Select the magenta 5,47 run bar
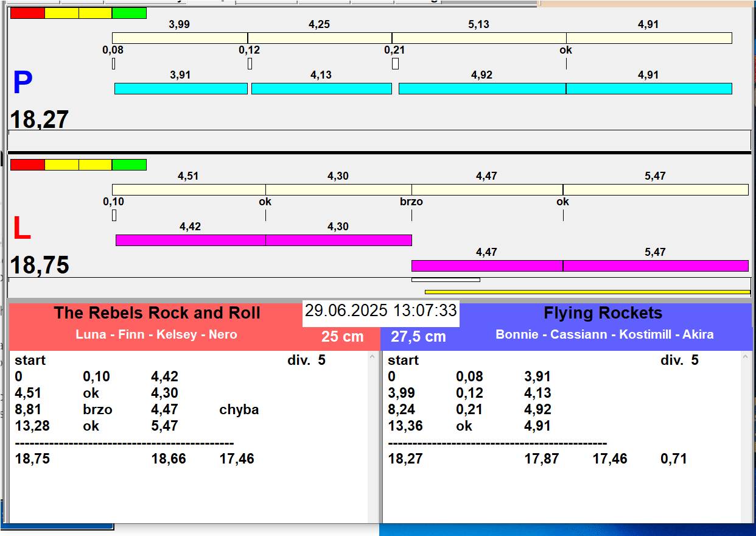The width and height of the screenshot is (756, 536). (x=655, y=266)
